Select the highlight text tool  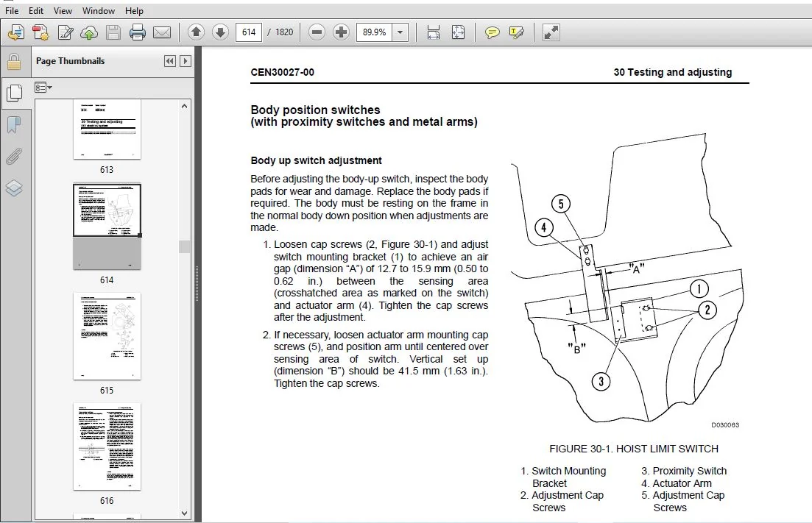click(x=516, y=32)
